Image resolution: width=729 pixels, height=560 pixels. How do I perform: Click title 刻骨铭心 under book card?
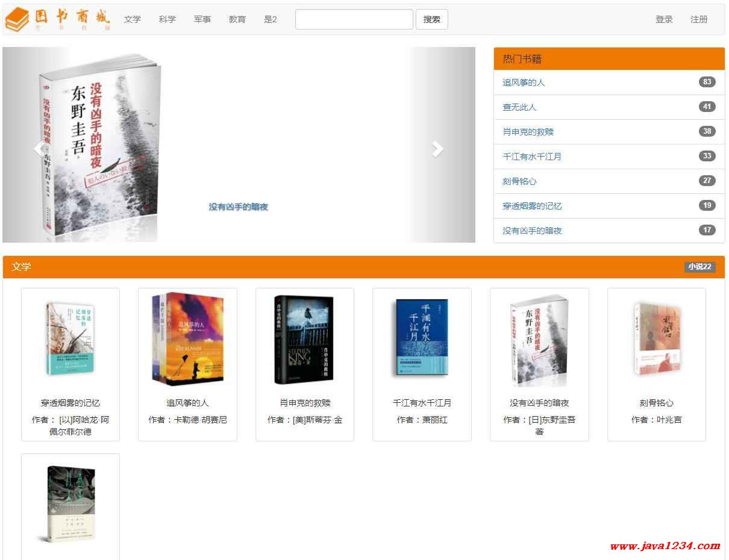click(657, 403)
